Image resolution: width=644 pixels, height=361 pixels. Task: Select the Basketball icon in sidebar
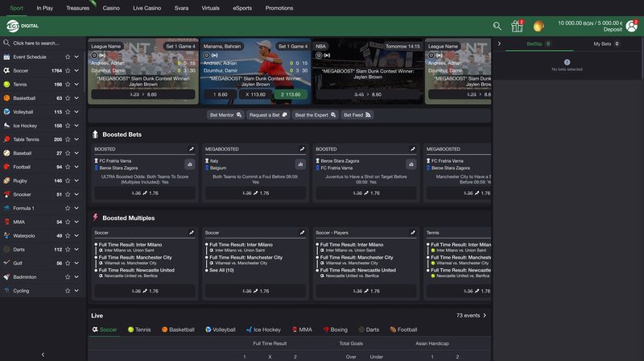click(6, 98)
